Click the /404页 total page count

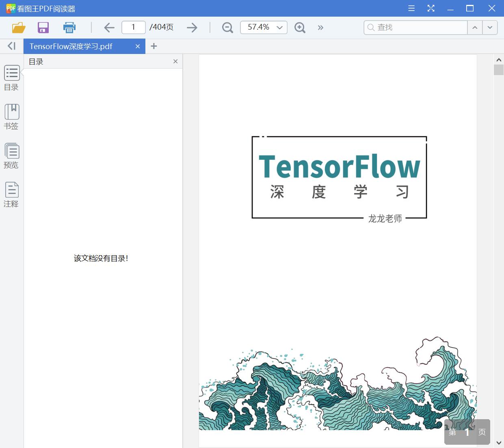(161, 27)
